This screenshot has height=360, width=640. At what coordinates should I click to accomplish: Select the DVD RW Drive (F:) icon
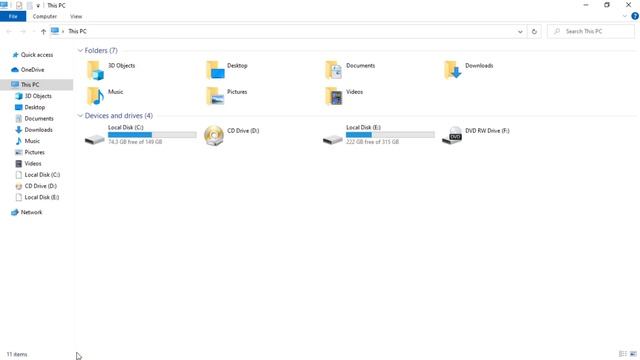(x=452, y=135)
